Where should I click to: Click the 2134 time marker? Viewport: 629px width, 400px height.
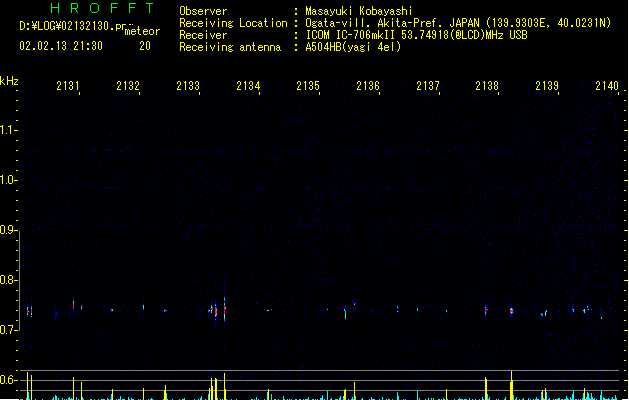[x=248, y=85]
